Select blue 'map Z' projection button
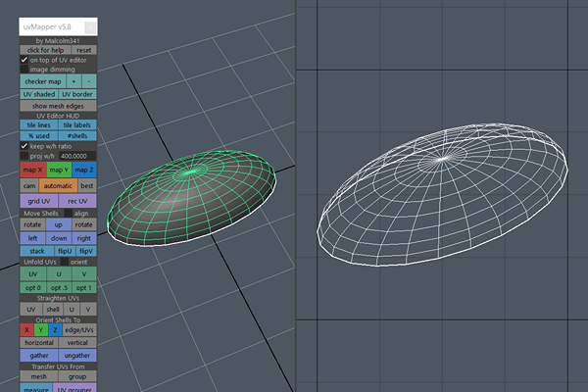 (x=84, y=171)
